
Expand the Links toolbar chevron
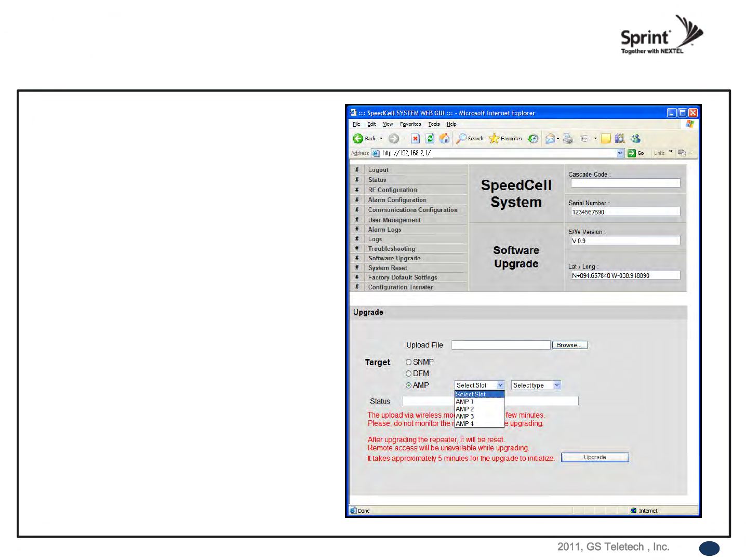[x=671, y=152]
